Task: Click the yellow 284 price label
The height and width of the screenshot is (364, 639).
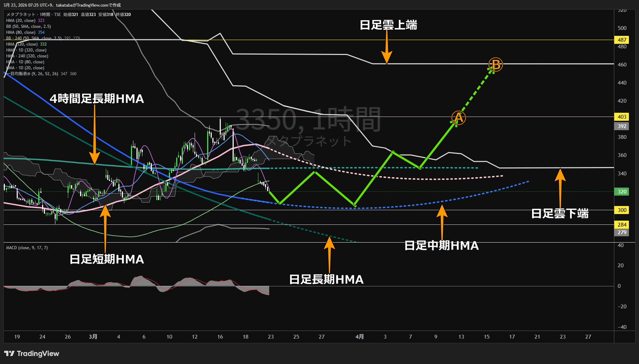Action: 622,225
